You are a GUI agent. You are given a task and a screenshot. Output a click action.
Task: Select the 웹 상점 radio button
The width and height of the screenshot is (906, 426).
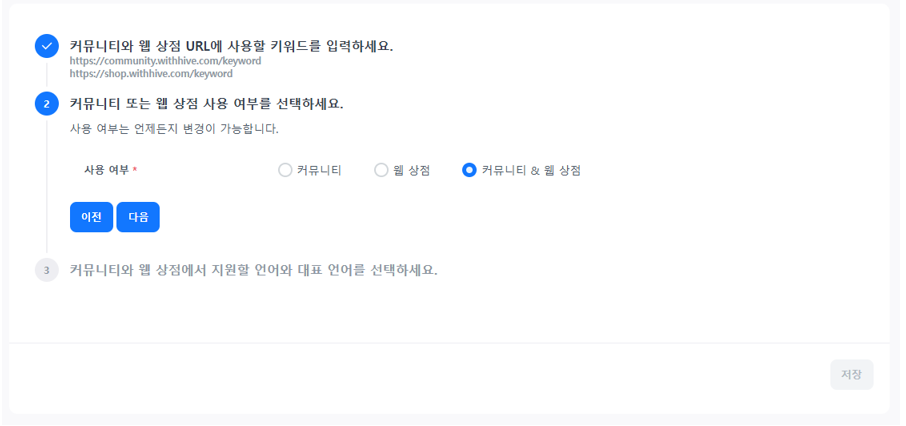tap(381, 170)
